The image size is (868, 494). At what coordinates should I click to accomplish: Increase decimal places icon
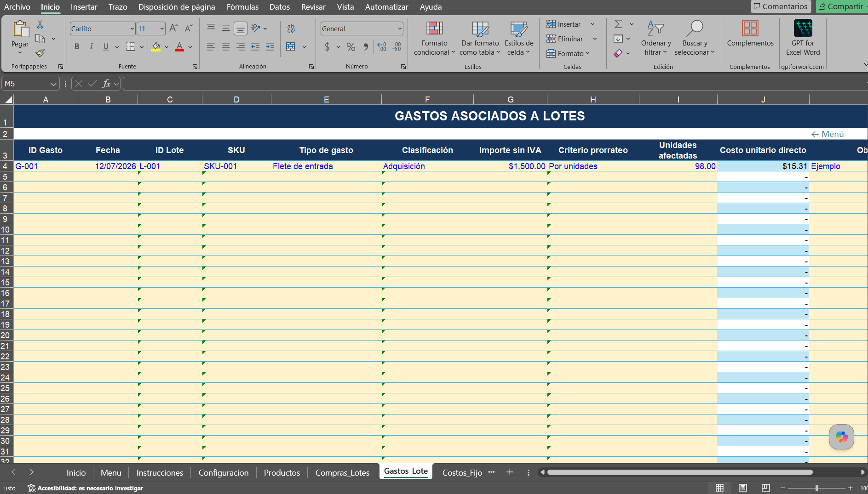[x=382, y=46]
